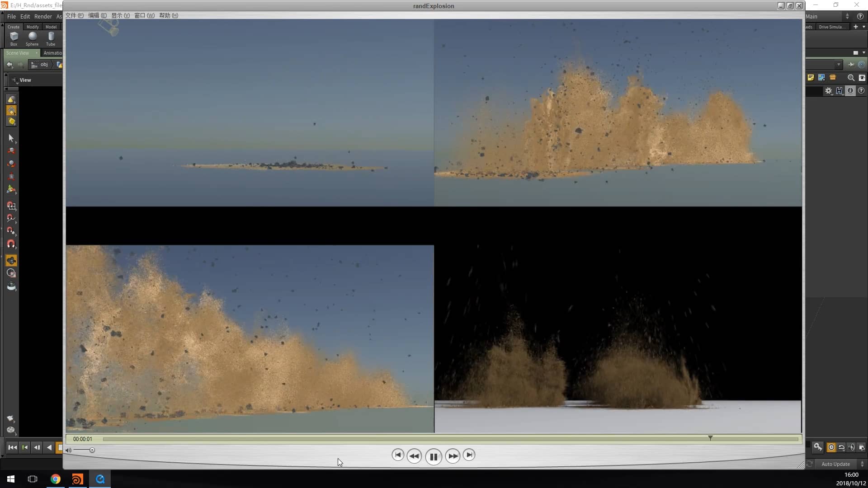Add a sticky note in network editor
The image size is (868, 488).
point(811,78)
